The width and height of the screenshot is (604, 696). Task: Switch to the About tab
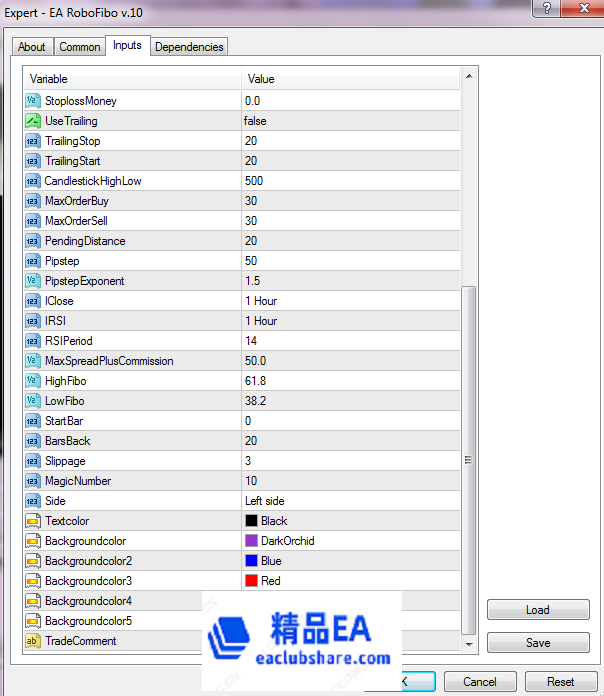coord(32,47)
